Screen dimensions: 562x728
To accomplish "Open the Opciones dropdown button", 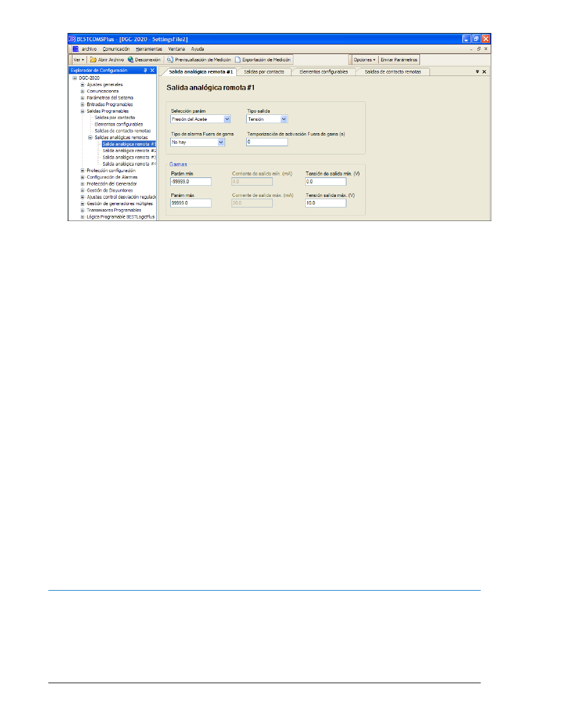I will (364, 60).
